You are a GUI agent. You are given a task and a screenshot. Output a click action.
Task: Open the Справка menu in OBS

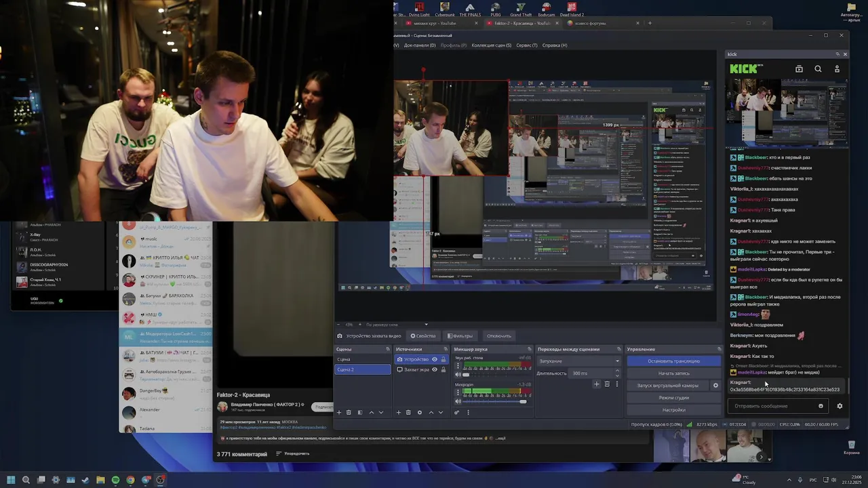[x=555, y=45]
